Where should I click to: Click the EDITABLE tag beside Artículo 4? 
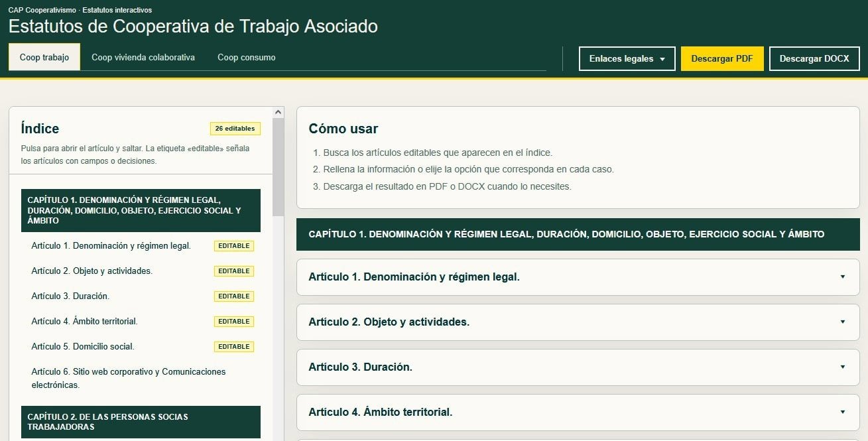(233, 322)
